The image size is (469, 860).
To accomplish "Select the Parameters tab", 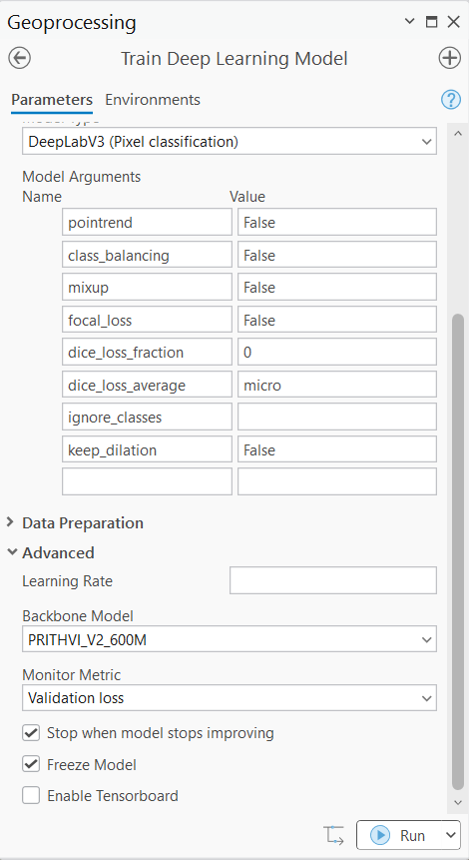I will click(x=52, y=100).
